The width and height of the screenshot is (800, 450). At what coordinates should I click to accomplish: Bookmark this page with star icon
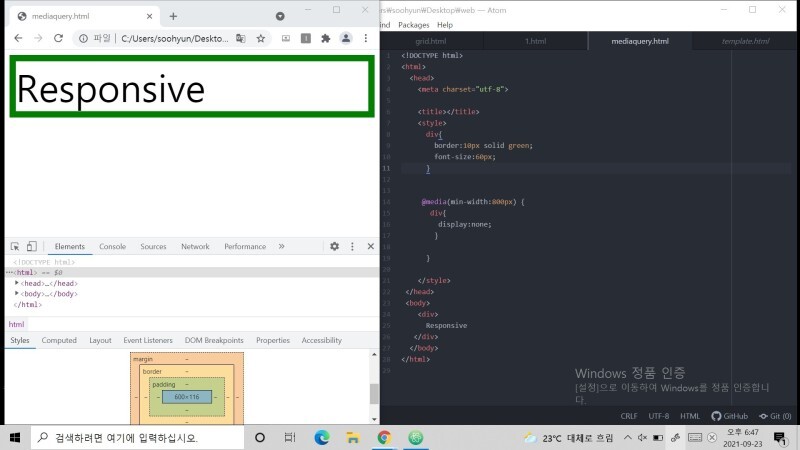click(x=261, y=38)
